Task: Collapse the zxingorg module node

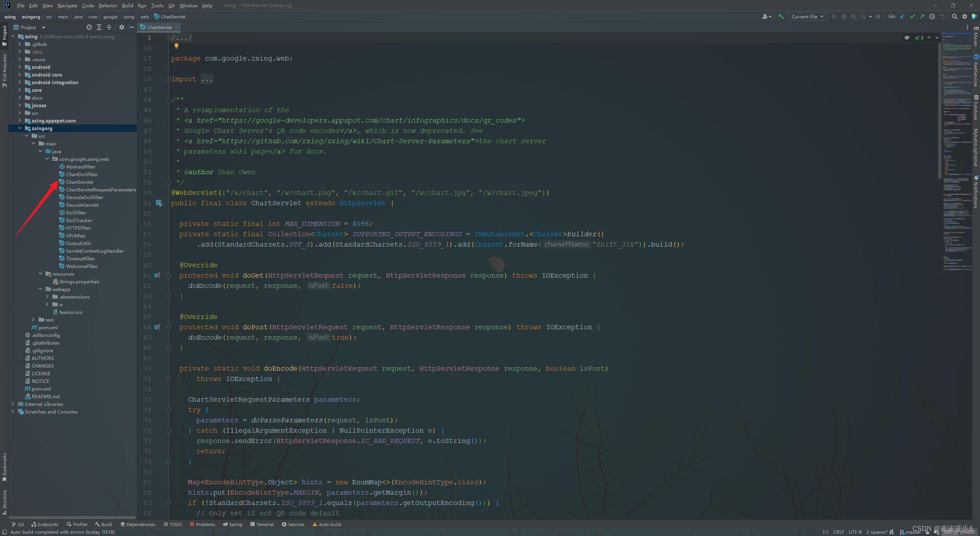Action: tap(20, 128)
